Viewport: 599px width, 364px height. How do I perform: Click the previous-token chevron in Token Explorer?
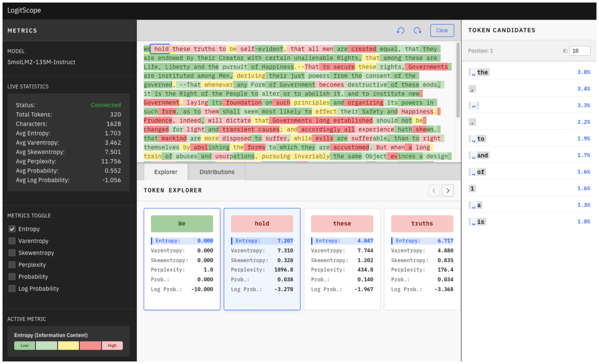tap(434, 190)
